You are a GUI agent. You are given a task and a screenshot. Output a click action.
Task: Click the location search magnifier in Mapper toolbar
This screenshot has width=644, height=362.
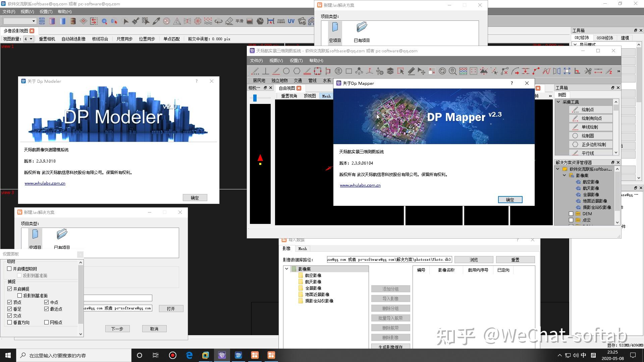[452, 71]
